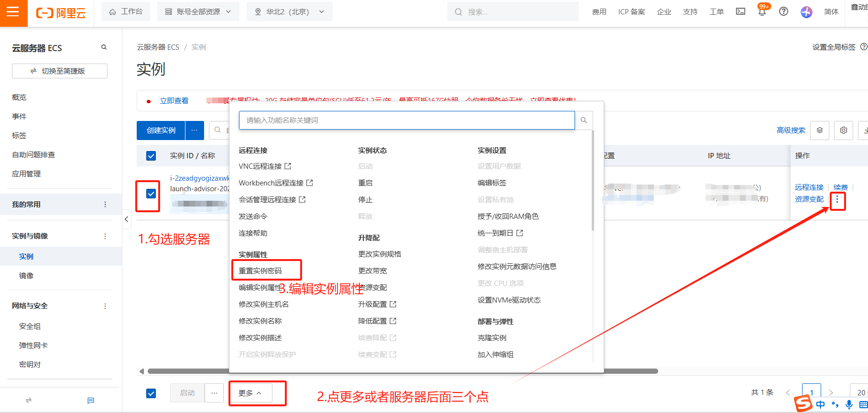The width and height of the screenshot is (868, 413).
Task: Click the horizontal table scrollbar
Action: click(x=401, y=371)
